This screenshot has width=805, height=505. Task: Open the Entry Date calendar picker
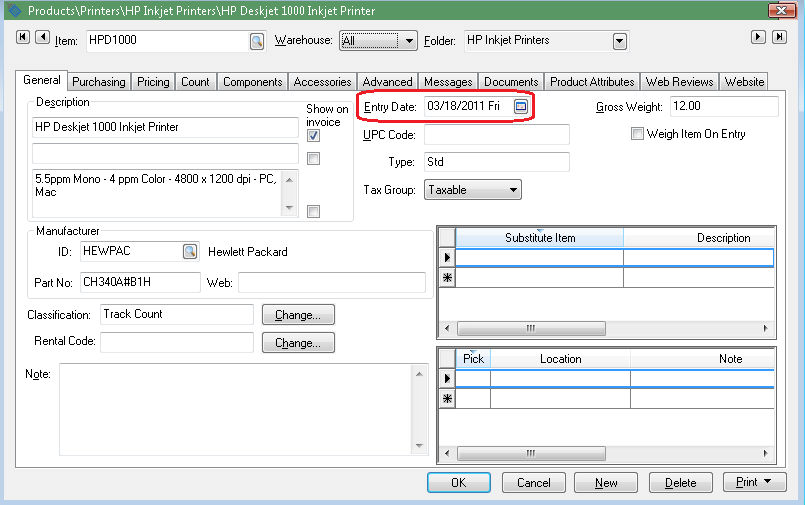coord(520,106)
